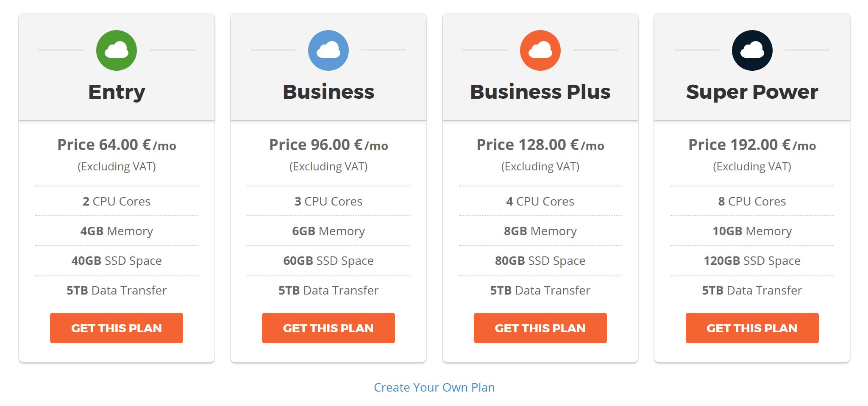Viewport: 868px width, 406px height.
Task: Click the Price 64.00 € per month text
Action: (x=117, y=145)
